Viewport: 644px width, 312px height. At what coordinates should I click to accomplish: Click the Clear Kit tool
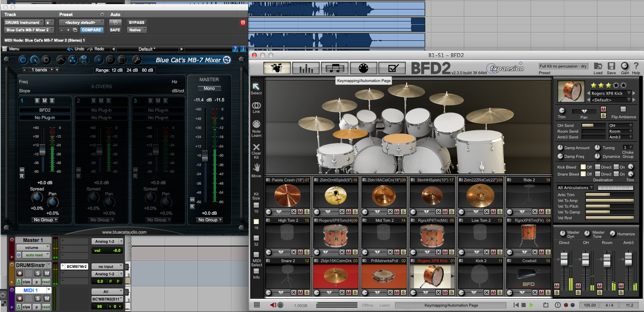256,151
